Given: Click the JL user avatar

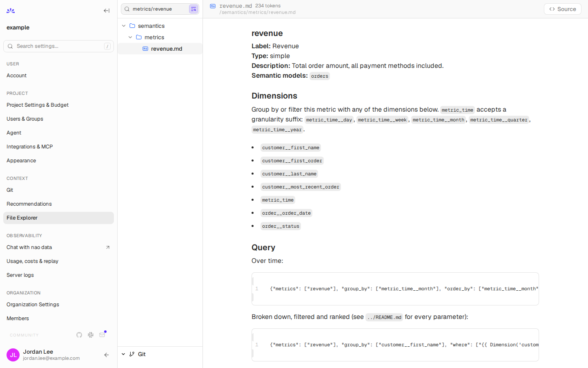Looking at the screenshot, I should [x=13, y=355].
